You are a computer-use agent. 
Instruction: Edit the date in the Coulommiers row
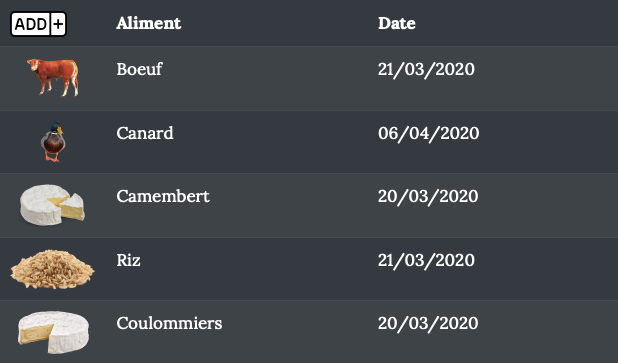coord(428,324)
